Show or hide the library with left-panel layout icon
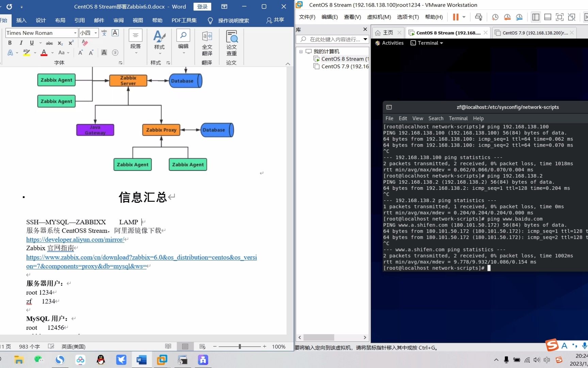The image size is (588, 368). [536, 17]
